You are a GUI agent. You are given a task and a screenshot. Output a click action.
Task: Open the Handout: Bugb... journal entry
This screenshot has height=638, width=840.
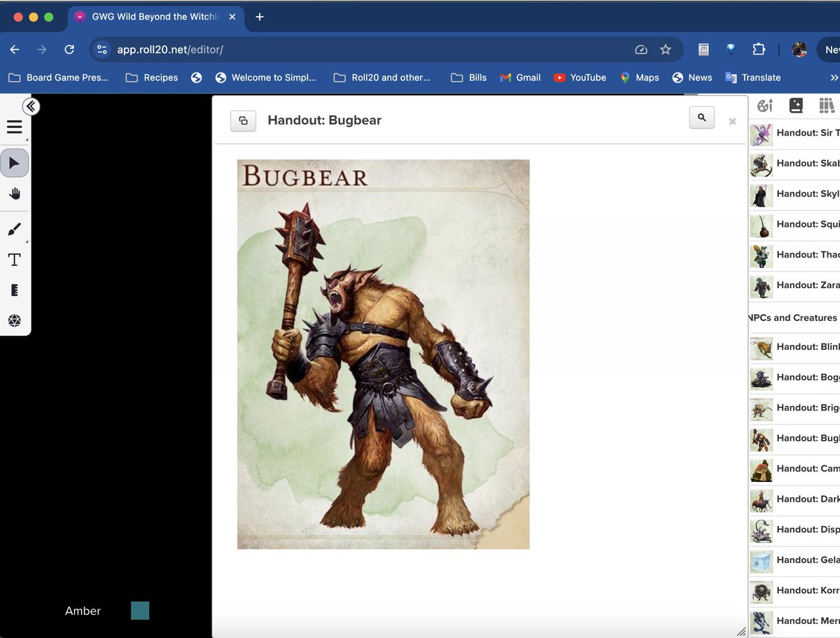794,438
